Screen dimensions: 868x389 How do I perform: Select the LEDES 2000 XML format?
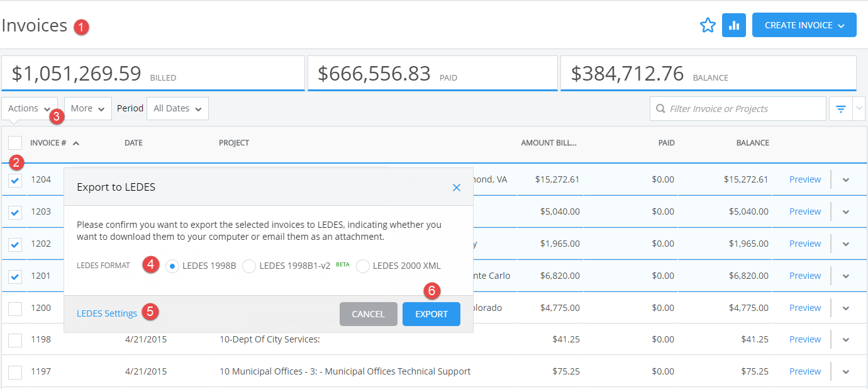click(x=363, y=266)
